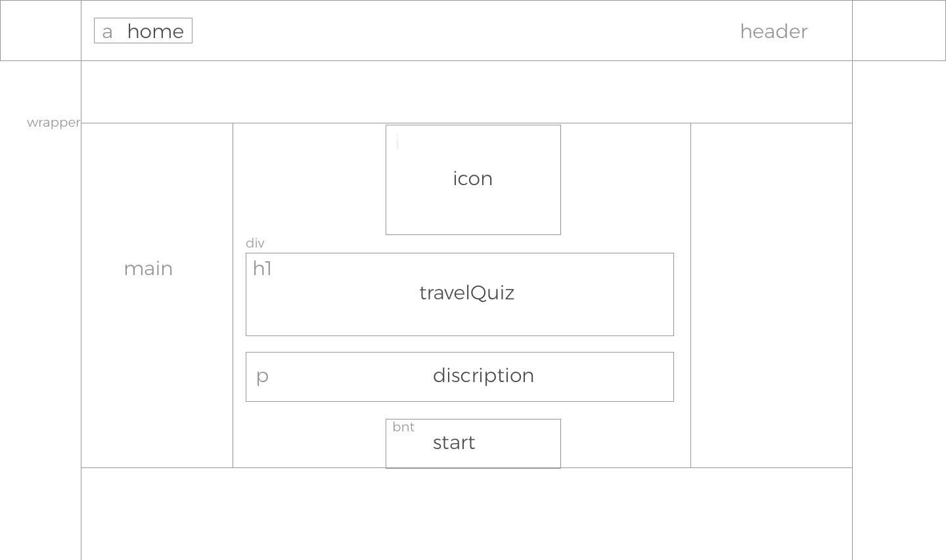This screenshot has width=946, height=560.
Task: Click the header label text
Action: pos(774,32)
